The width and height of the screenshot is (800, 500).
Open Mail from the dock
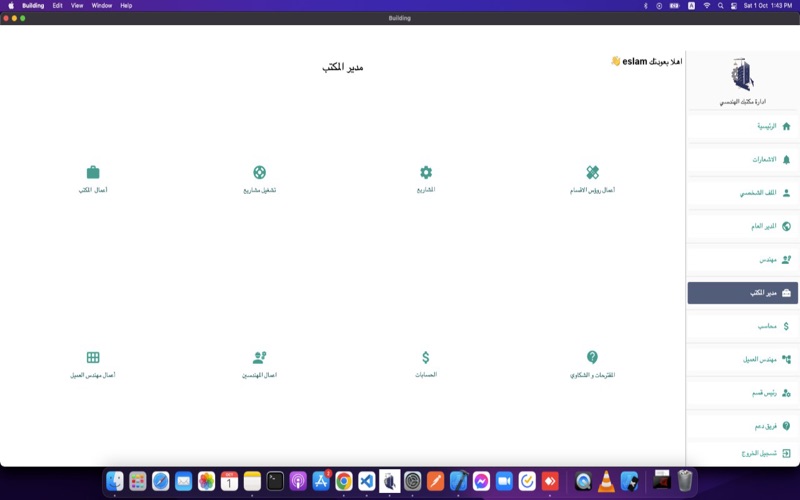[184, 481]
